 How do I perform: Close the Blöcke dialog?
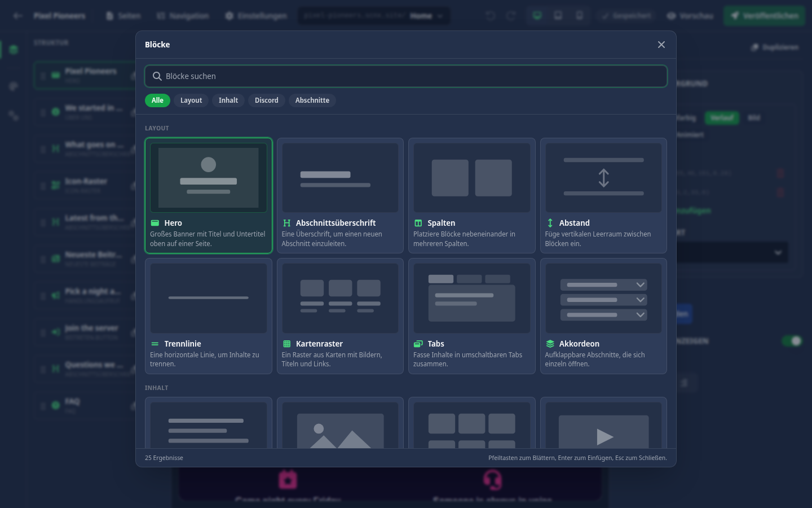point(661,45)
